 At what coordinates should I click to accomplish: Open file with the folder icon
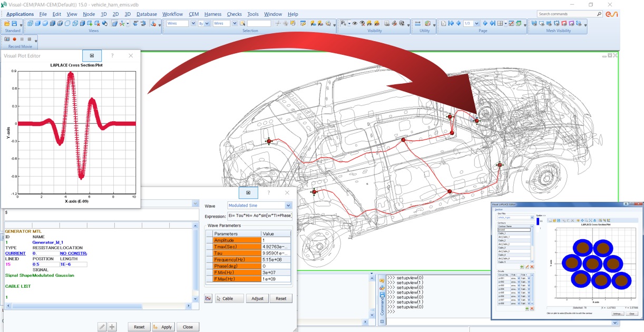pyautogui.click(x=7, y=23)
